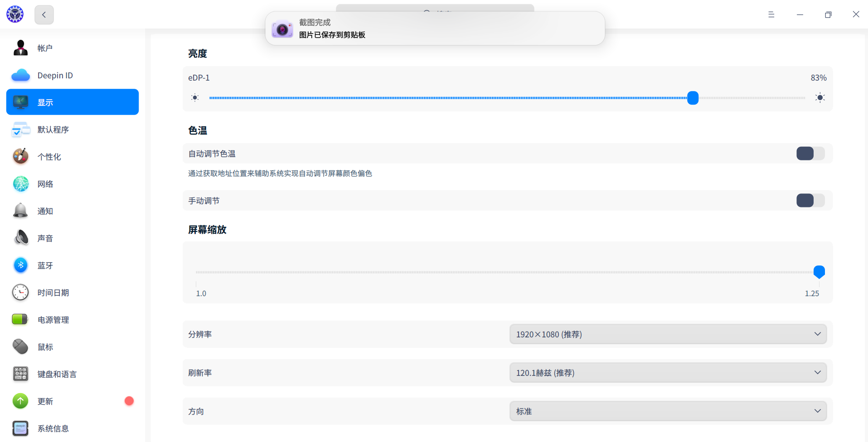
Task: Open 时间日期 settings label
Action: (53, 293)
